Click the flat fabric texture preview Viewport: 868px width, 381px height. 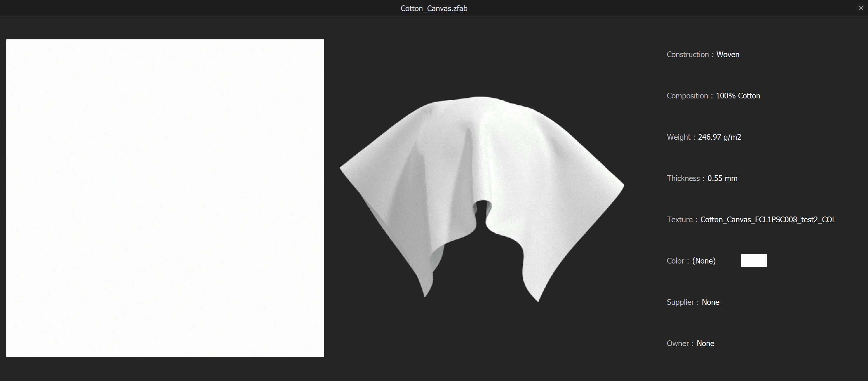pyautogui.click(x=165, y=198)
